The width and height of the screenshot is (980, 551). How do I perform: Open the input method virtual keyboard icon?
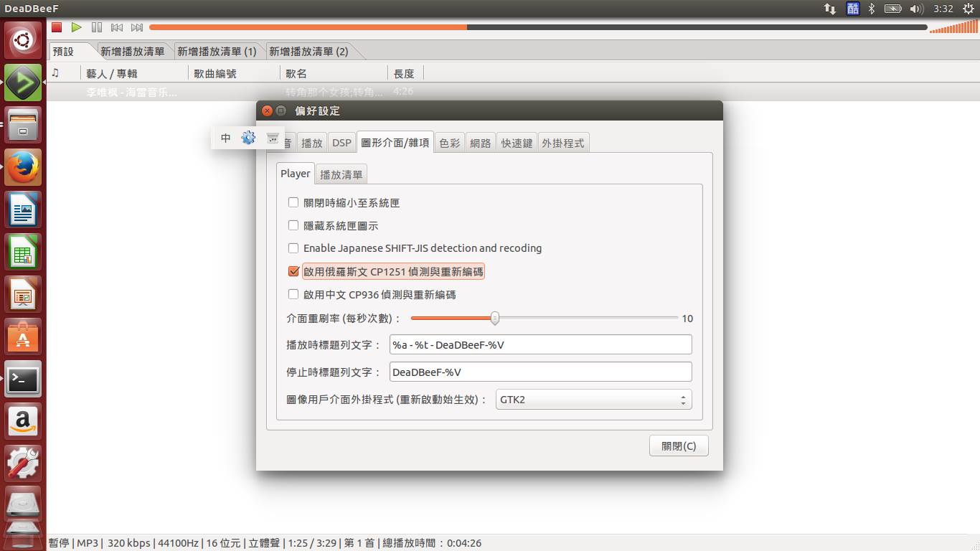tap(273, 138)
